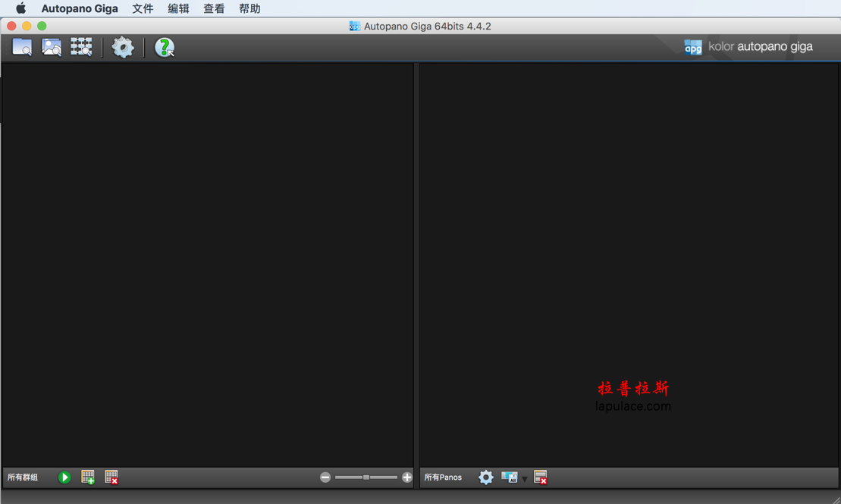Viewport: 841px width, 504px height.
Task: Adjust the thumbnail zoom slider
Action: click(366, 477)
